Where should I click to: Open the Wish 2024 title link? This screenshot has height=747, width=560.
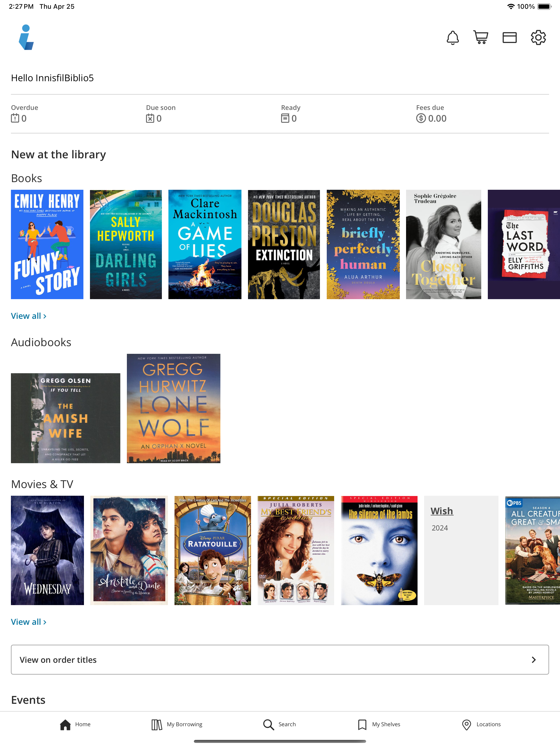tap(441, 511)
